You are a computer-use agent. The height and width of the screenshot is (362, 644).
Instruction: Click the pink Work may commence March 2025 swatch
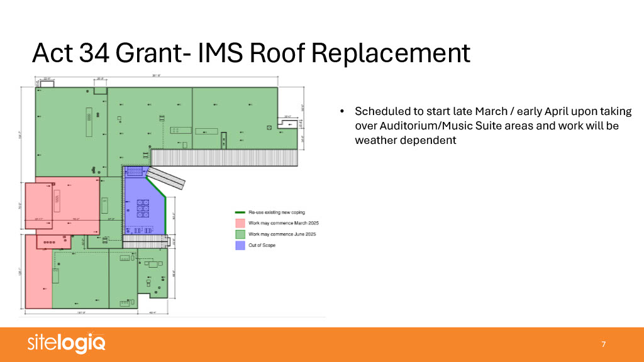pos(240,223)
